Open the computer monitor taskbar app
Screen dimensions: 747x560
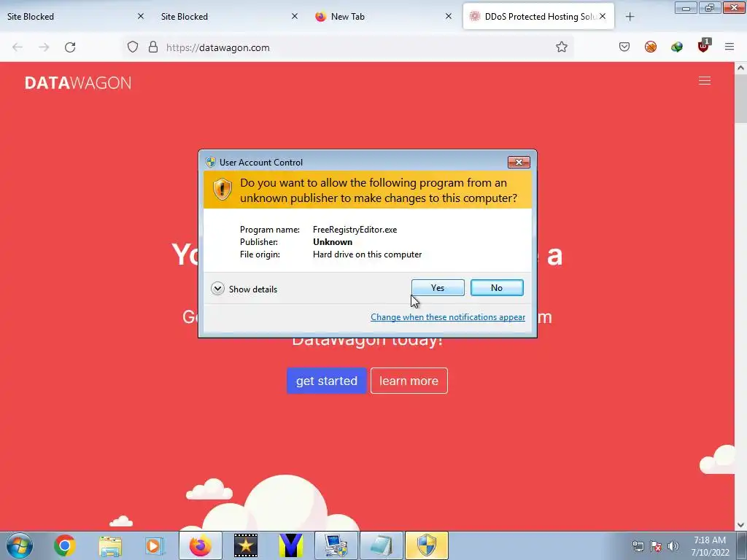336,545
